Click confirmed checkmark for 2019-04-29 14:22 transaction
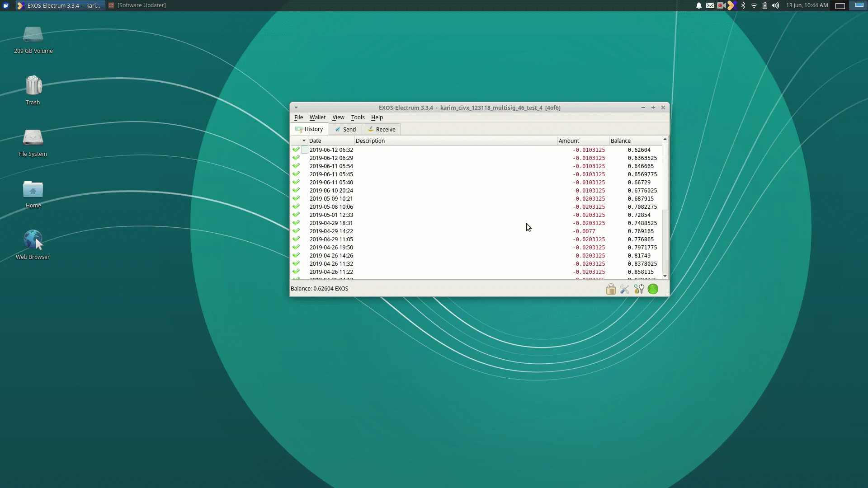868x488 pixels. point(296,231)
